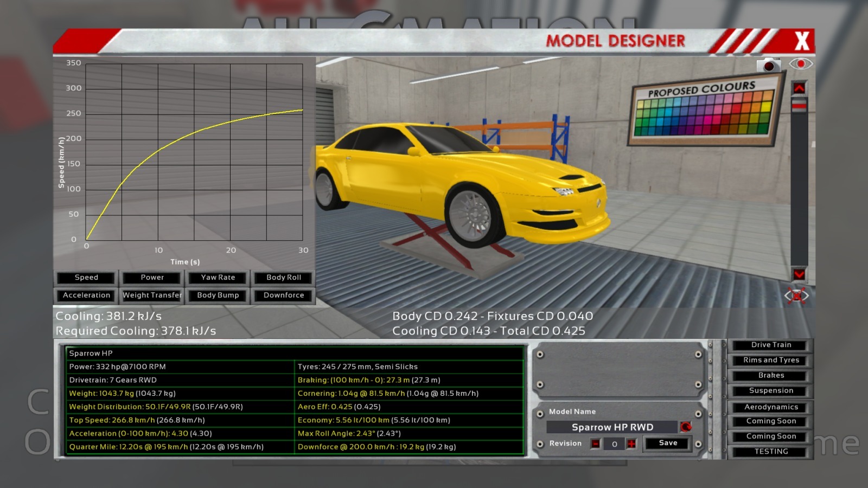Show the Downforce graph
This screenshot has height=488, width=868.
[x=284, y=296]
